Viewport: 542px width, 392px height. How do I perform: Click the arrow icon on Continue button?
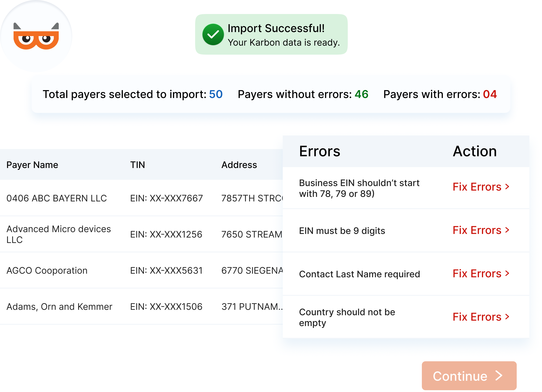coord(499,376)
